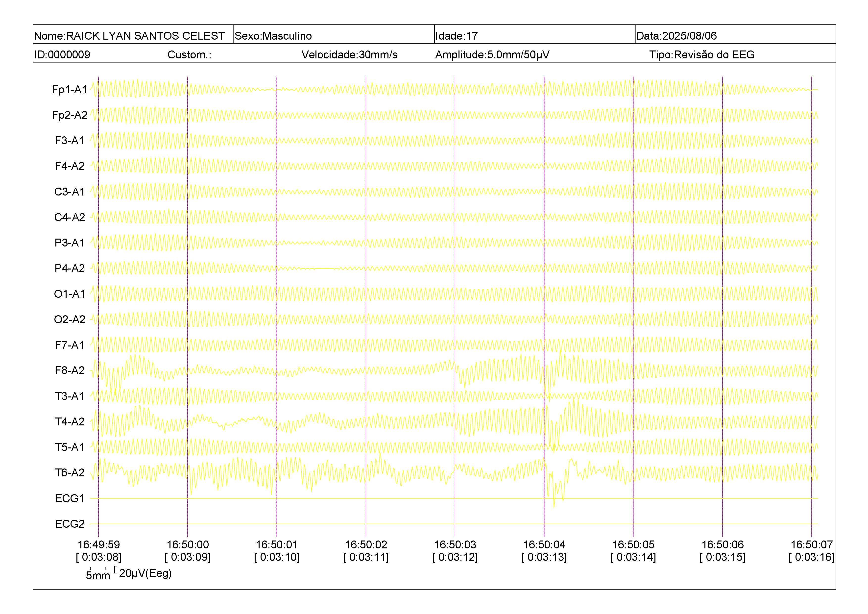Click the T4-A2 channel label
Viewport: 868px width, 614px height.
click(70, 421)
